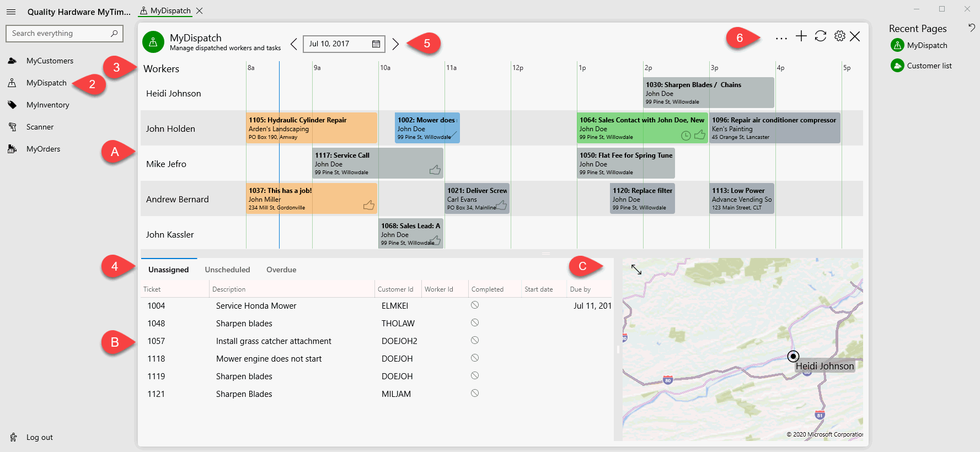Toggle completed status for ticket 1057
This screenshot has width=980, height=452.
(474, 341)
